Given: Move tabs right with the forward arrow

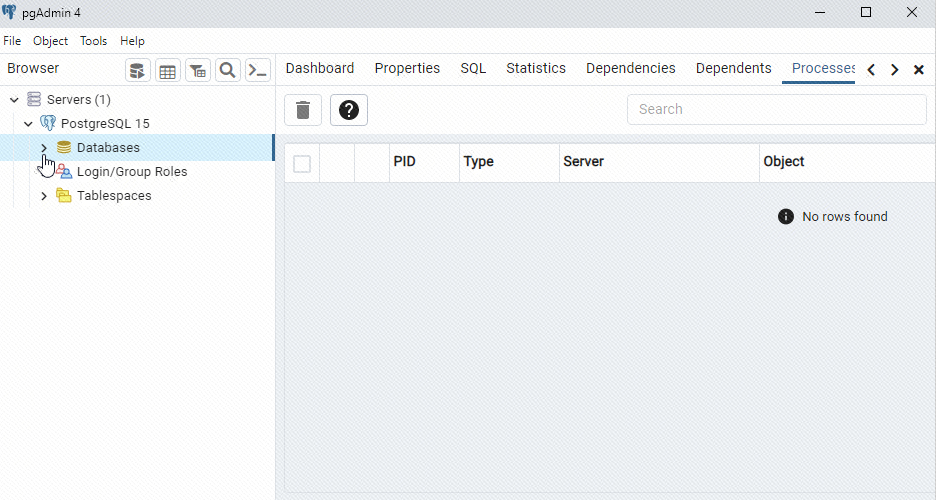Looking at the screenshot, I should [x=894, y=70].
